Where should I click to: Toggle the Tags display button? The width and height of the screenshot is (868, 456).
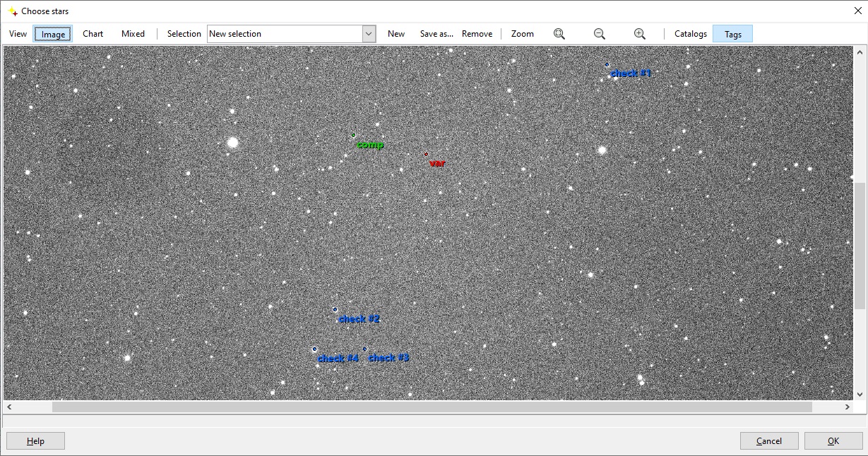pyautogui.click(x=732, y=34)
